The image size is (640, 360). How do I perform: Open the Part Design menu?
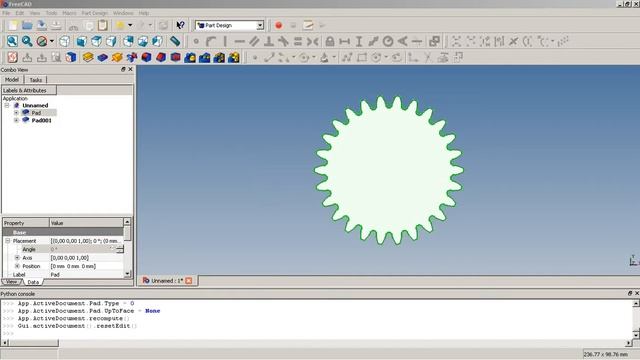point(94,13)
